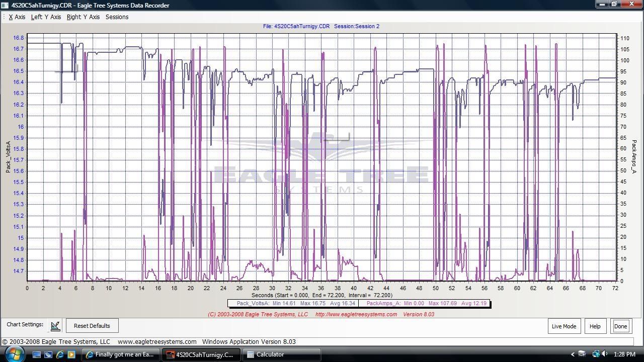Open the Chart Settings icon

(55, 326)
